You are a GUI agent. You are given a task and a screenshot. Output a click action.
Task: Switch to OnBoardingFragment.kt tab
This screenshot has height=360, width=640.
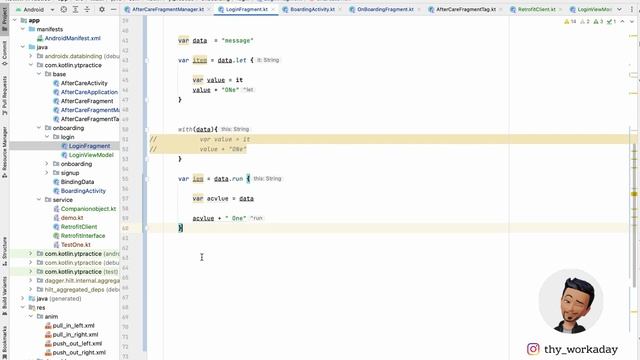point(385,9)
